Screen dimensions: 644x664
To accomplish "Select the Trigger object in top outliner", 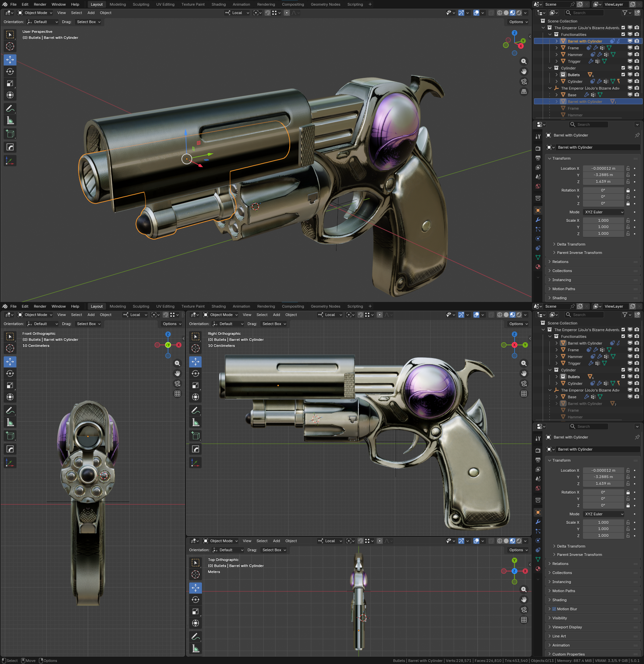I will pos(574,61).
